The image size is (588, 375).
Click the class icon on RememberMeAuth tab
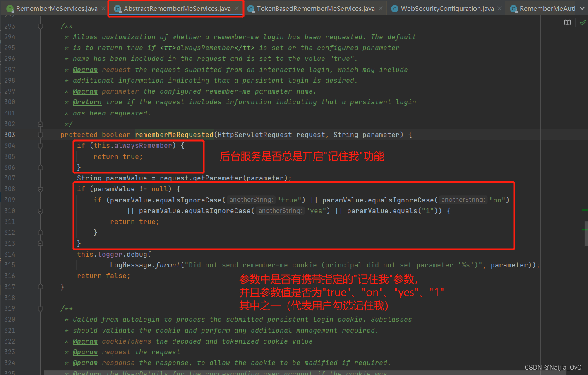tap(514, 9)
